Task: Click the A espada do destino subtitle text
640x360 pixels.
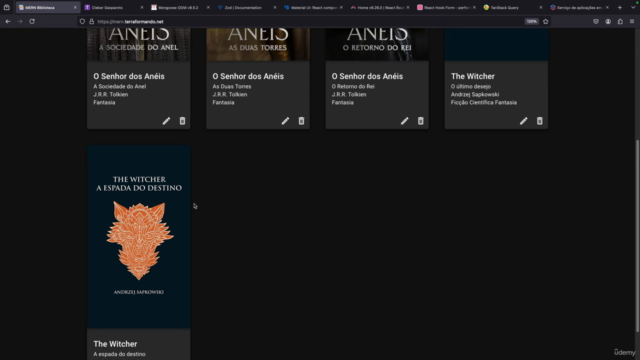Action: pyautogui.click(x=119, y=354)
